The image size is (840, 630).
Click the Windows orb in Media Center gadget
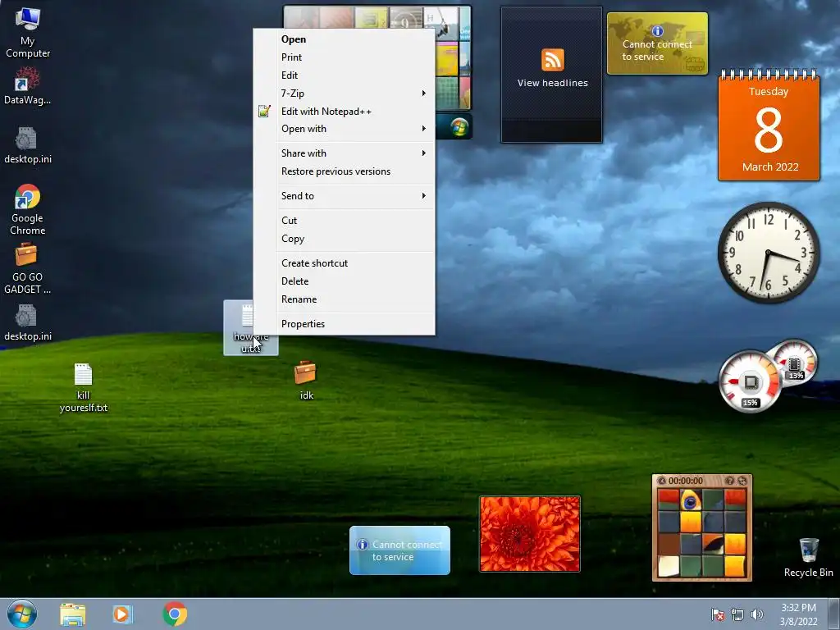pos(459,127)
